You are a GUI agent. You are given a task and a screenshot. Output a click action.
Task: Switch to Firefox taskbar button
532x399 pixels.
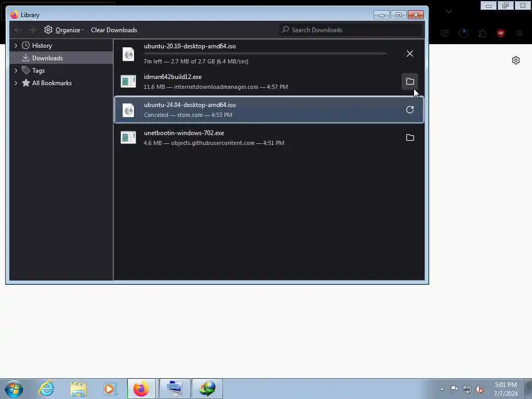[141, 389]
